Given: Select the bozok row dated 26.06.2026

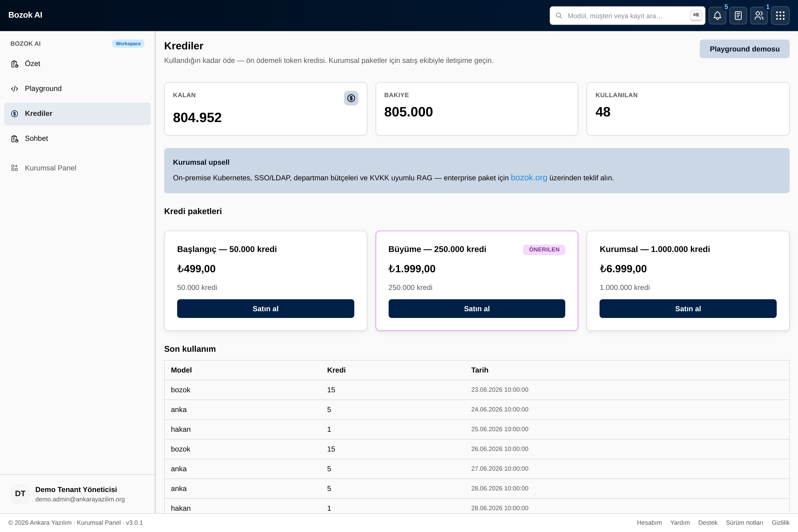Looking at the screenshot, I should tap(477, 449).
